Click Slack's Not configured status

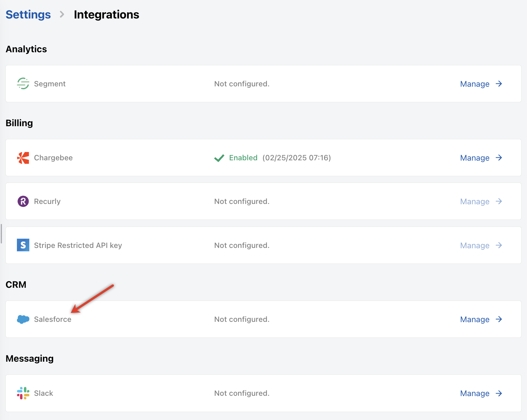(242, 393)
